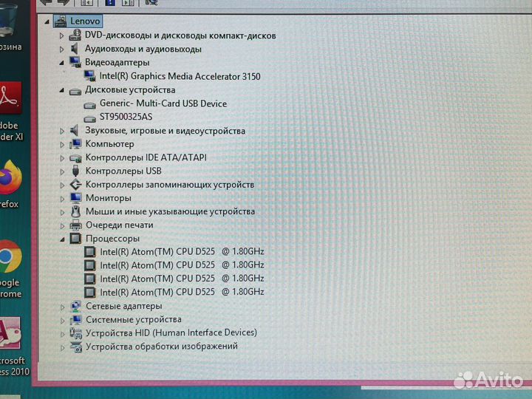The width and height of the screenshot is (532, 399).
Task: Select the Мониторы label
Action: point(108,198)
